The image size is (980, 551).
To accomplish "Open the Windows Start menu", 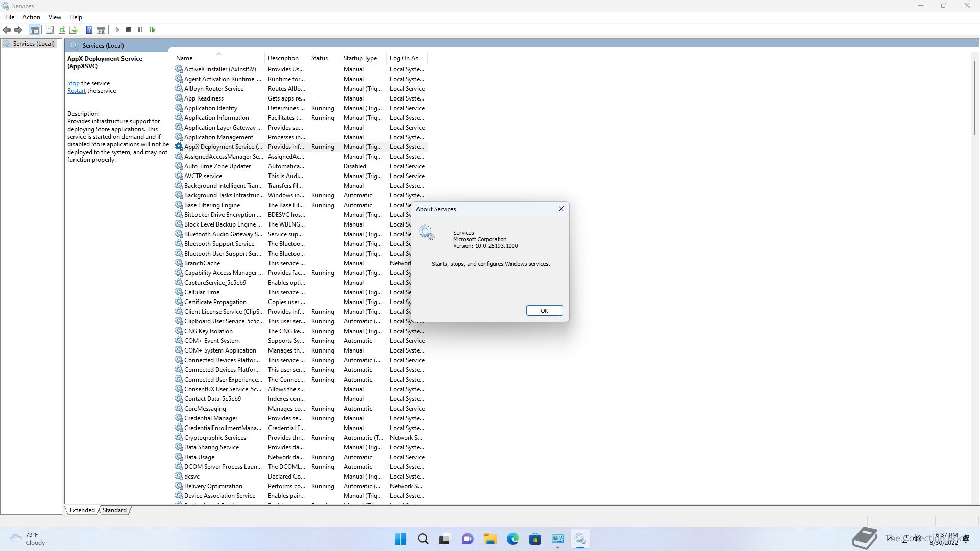I will pyautogui.click(x=401, y=539).
